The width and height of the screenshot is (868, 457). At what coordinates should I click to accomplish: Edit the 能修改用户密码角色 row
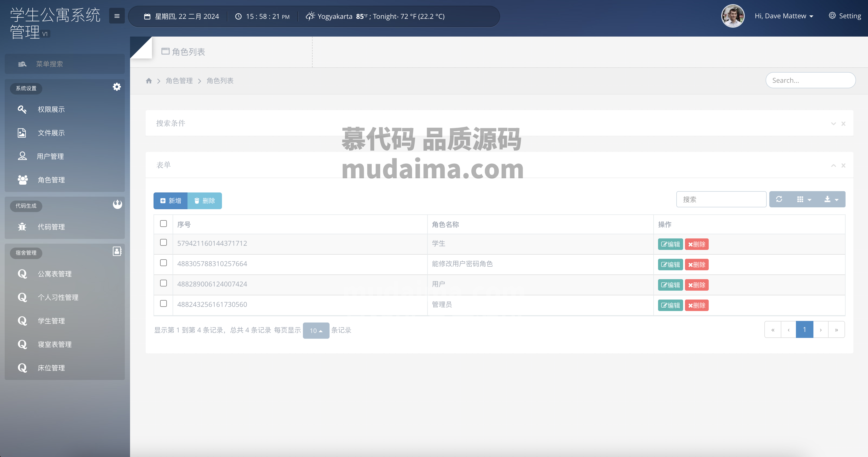point(670,265)
